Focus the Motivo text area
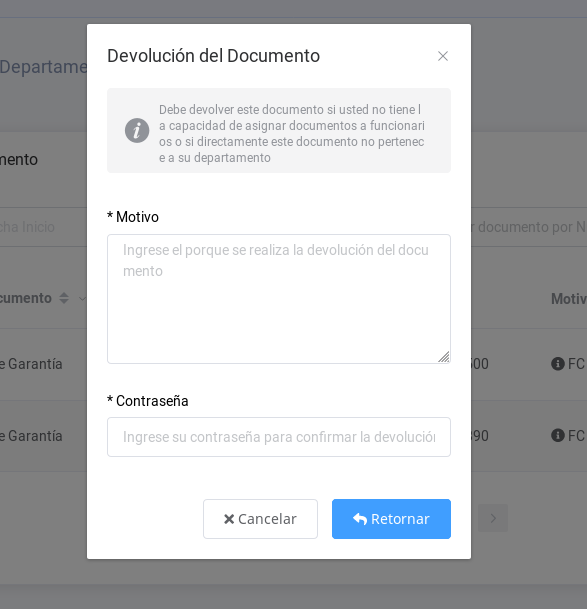 click(279, 299)
